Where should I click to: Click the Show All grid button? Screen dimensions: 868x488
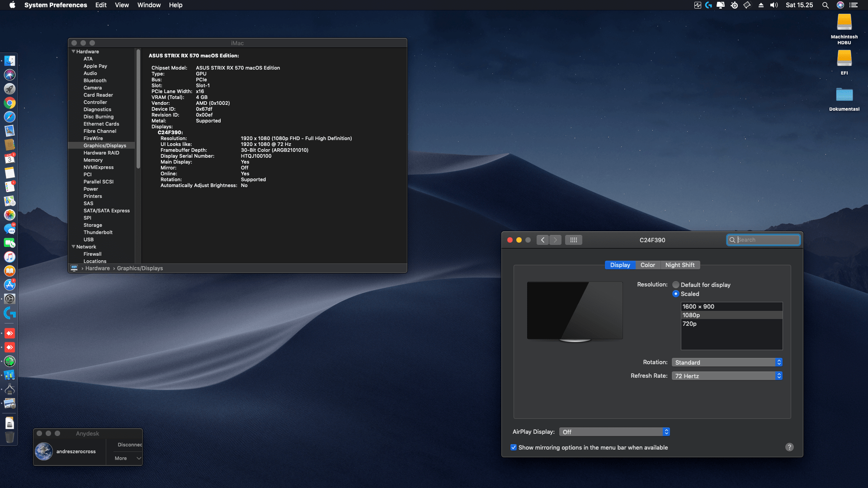point(573,240)
